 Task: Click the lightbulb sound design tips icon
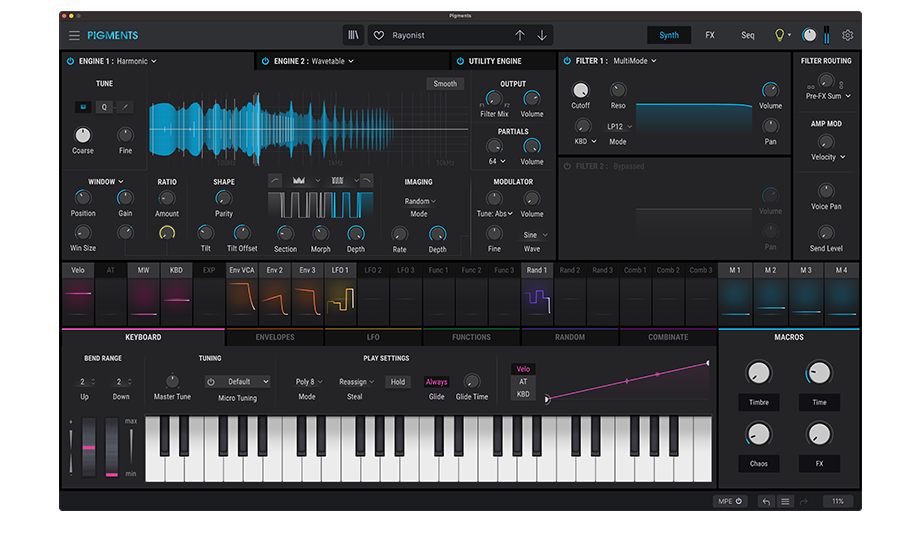tap(780, 35)
